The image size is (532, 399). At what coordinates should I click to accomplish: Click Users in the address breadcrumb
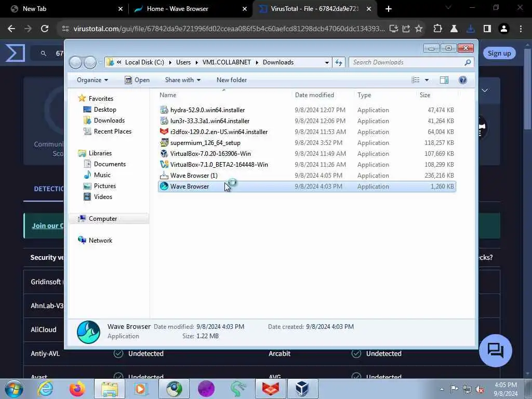click(x=183, y=62)
